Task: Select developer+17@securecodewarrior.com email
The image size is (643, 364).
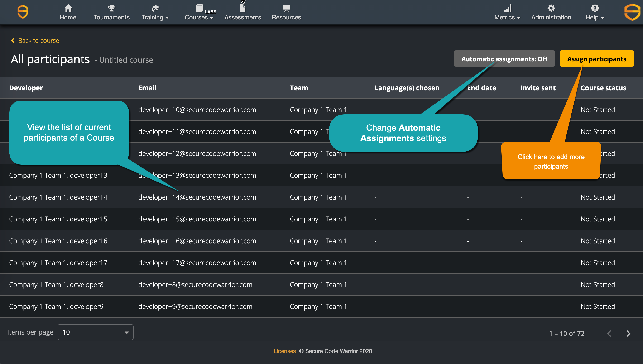Action: coord(197,263)
